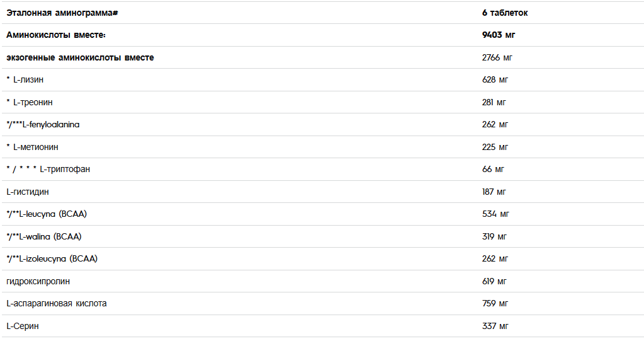Image resolution: width=644 pixels, height=341 pixels.
Task: Select the '66 мг' tryptophan value
Action: [x=493, y=169]
